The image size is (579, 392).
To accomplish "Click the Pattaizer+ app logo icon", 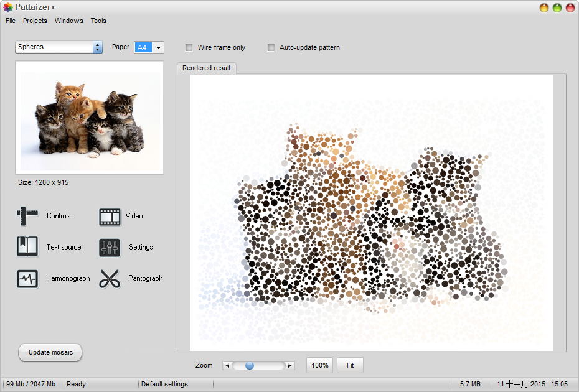I will tap(7, 7).
